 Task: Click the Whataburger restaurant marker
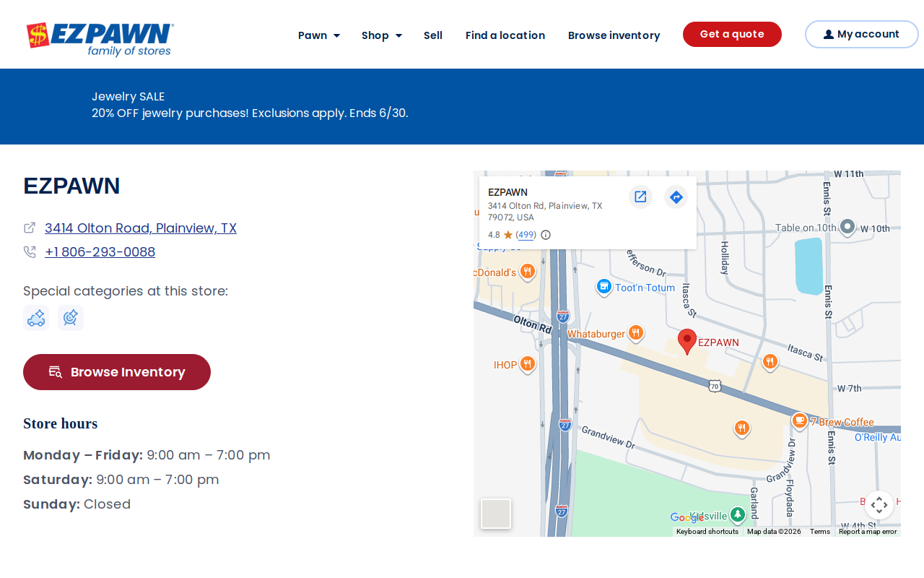click(x=635, y=333)
